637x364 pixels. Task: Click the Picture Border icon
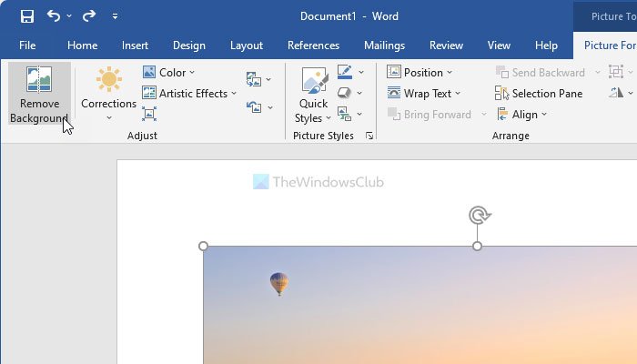tap(345, 72)
